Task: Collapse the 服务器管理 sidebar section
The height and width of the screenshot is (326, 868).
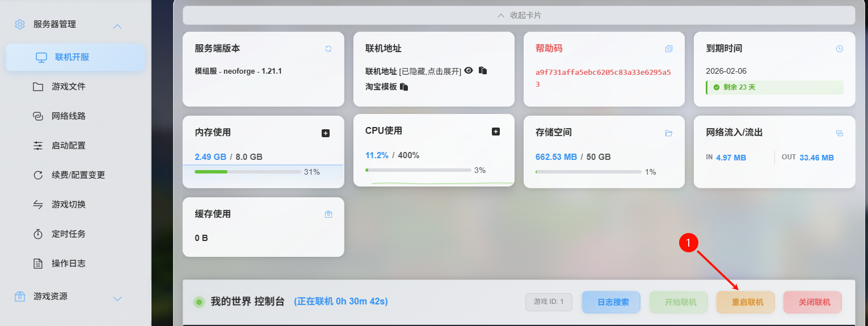Action: [117, 26]
